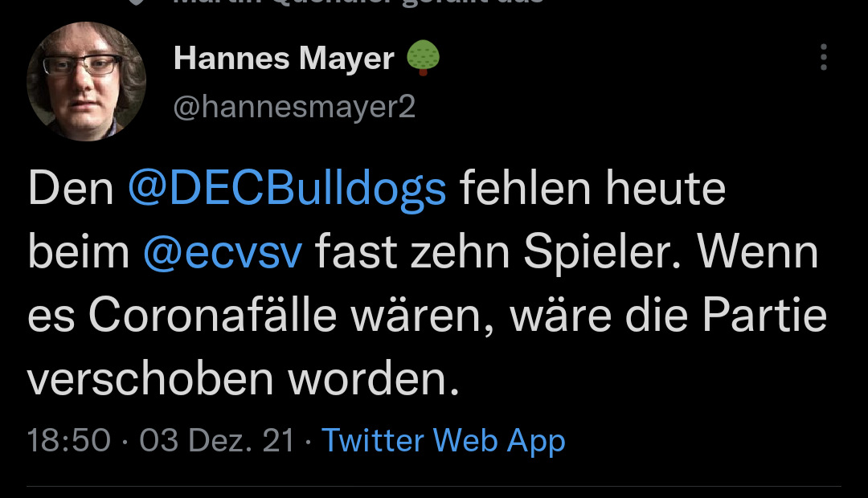Click the word "beim" before @ecvsv
The height and width of the screenshot is (498, 868).
(78, 253)
